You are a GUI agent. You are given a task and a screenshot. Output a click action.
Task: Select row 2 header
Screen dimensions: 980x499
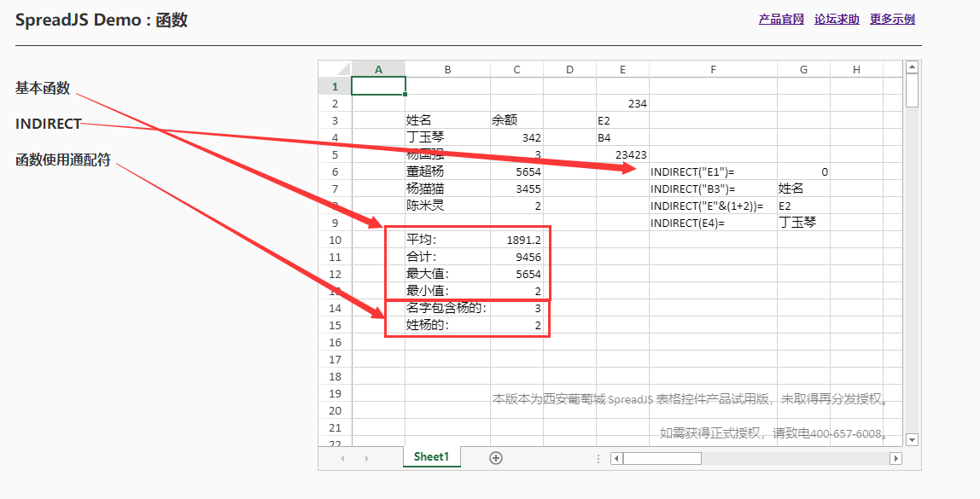pos(335,103)
